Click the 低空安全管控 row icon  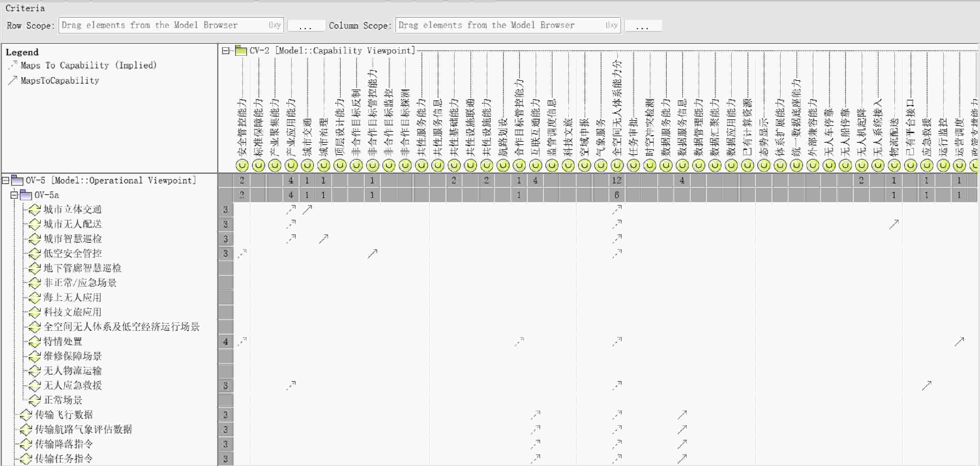click(x=35, y=254)
